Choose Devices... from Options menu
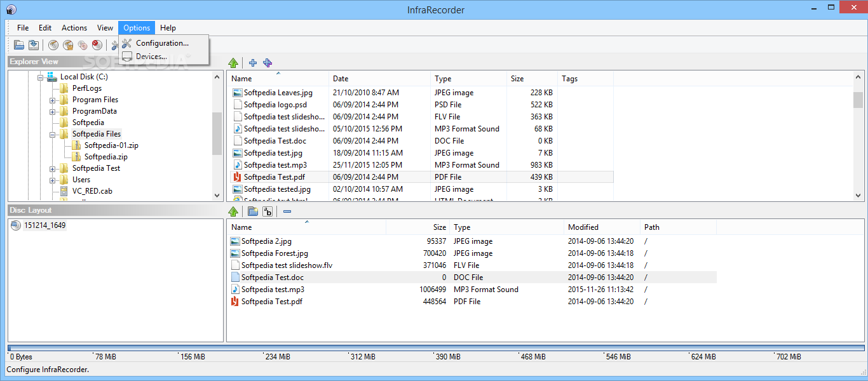 pos(163,57)
